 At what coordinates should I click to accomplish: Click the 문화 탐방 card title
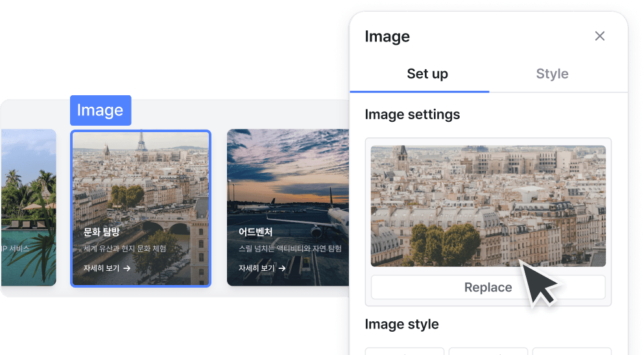[x=102, y=232]
